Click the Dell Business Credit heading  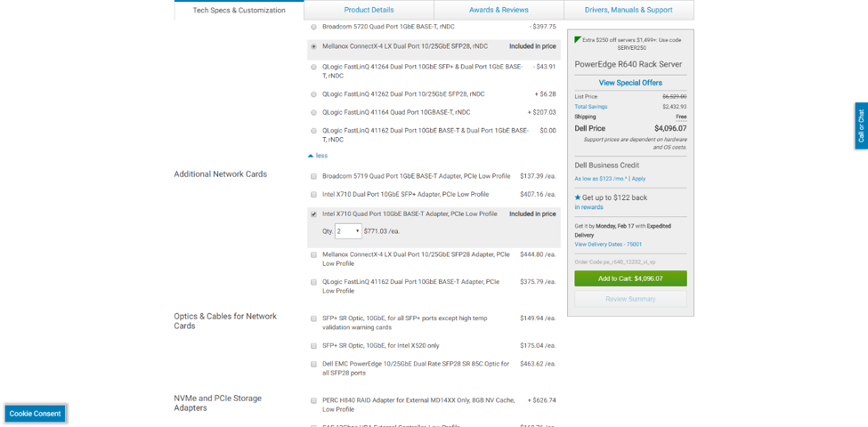point(607,165)
